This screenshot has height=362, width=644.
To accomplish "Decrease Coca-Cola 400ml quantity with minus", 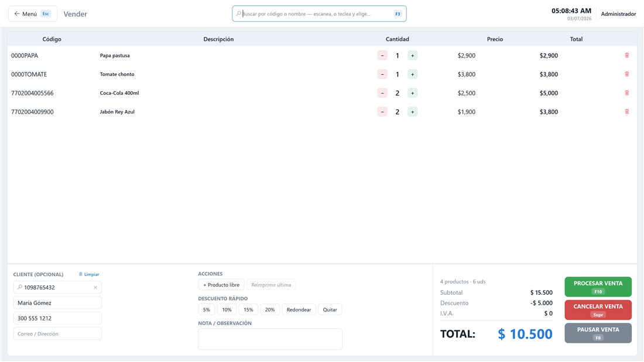I will tap(382, 93).
